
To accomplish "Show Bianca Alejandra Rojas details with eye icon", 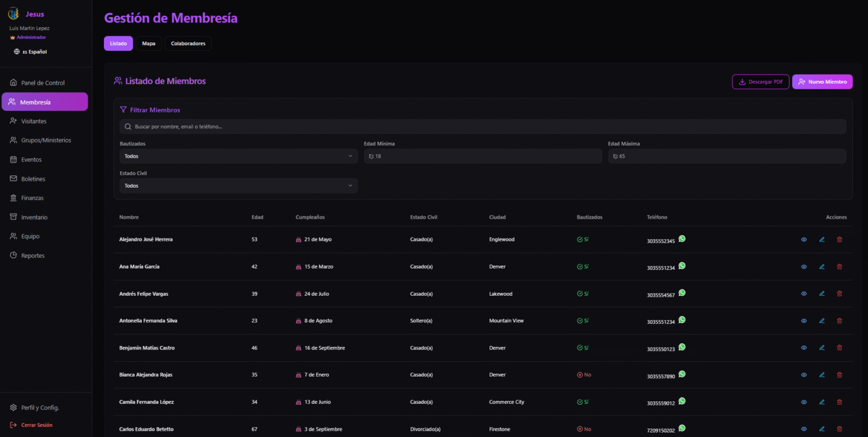I will tap(804, 375).
